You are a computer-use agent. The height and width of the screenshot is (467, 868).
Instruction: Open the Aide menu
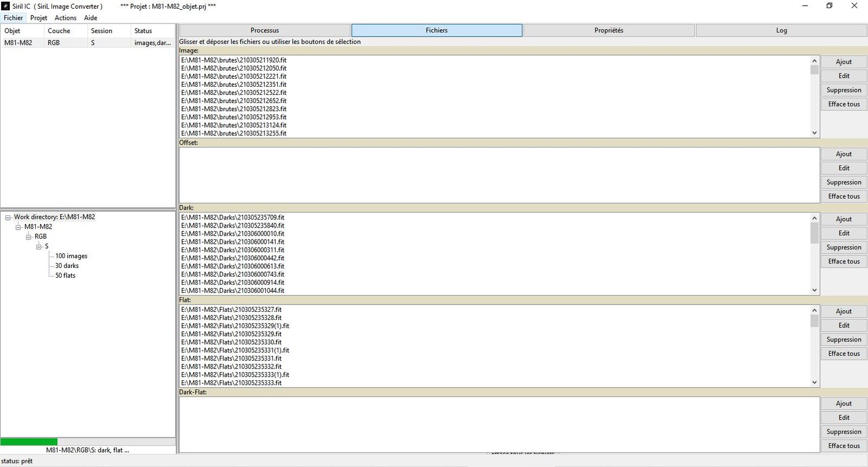pos(91,18)
